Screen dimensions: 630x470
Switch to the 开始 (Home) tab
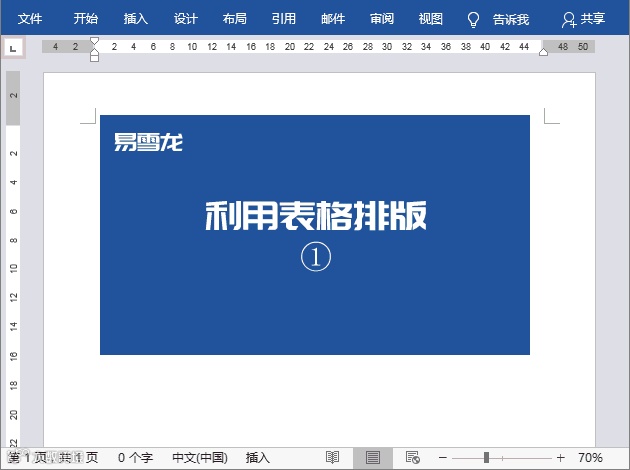[86, 18]
